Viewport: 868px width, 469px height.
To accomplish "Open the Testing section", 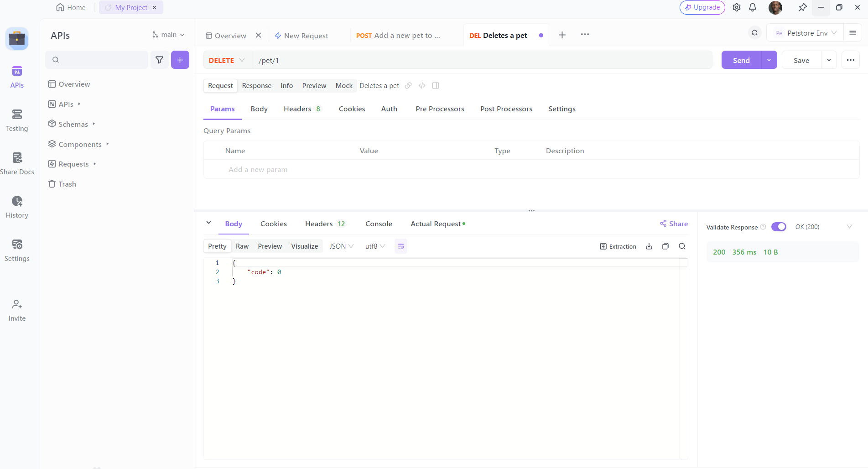I will pos(17,120).
